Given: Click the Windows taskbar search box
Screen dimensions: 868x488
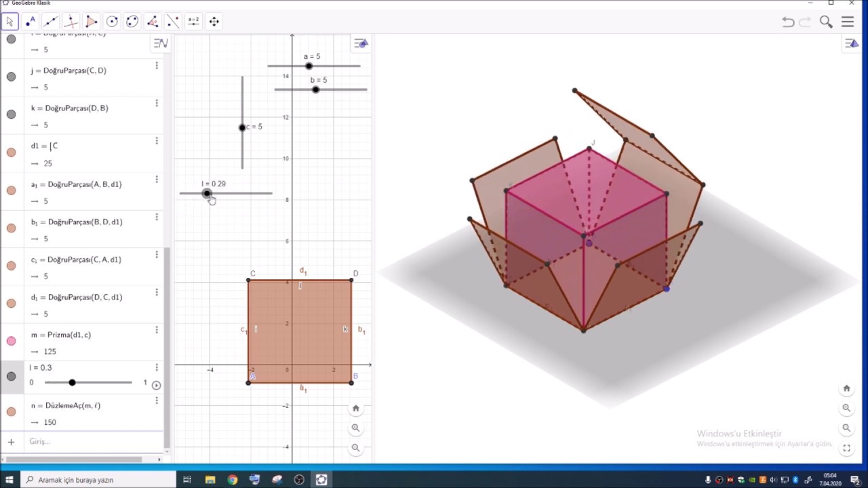Looking at the screenshot, I should [x=98, y=480].
